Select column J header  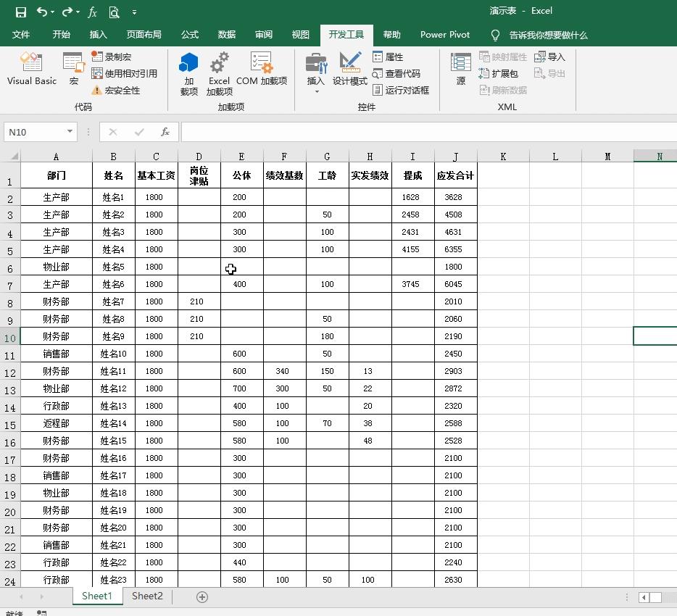(455, 157)
